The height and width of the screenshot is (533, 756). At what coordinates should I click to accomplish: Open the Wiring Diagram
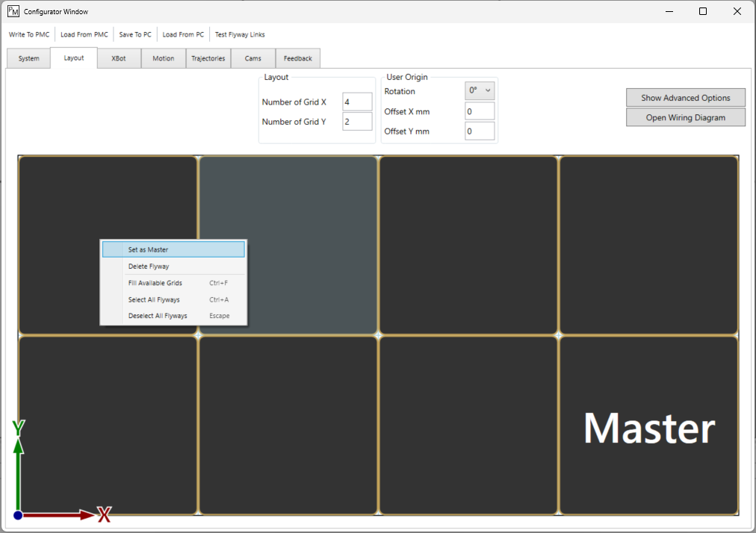click(685, 117)
